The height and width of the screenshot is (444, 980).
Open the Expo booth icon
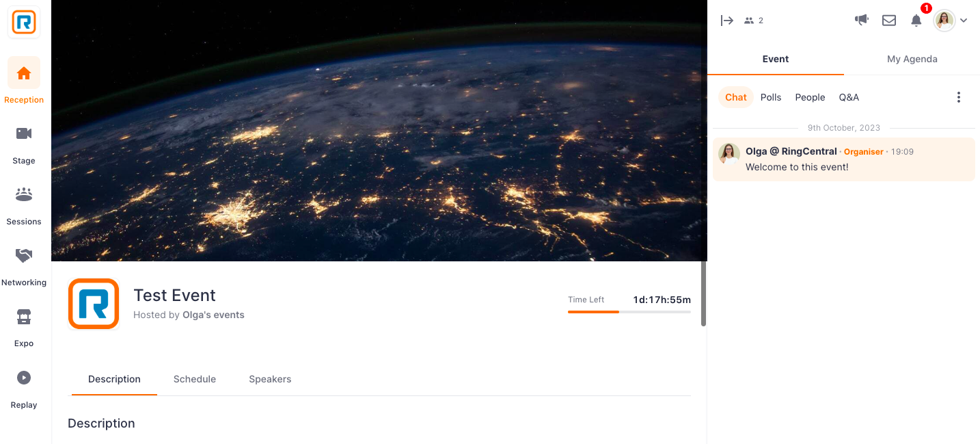point(24,316)
